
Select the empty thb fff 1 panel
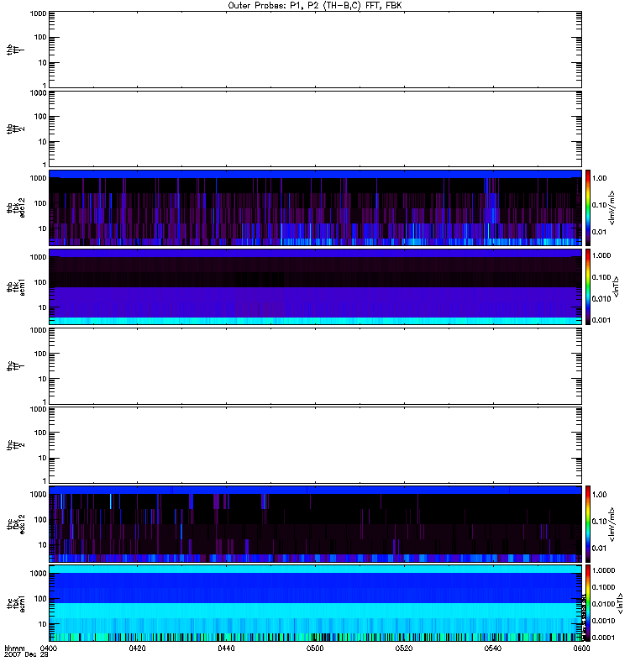tap(315, 50)
